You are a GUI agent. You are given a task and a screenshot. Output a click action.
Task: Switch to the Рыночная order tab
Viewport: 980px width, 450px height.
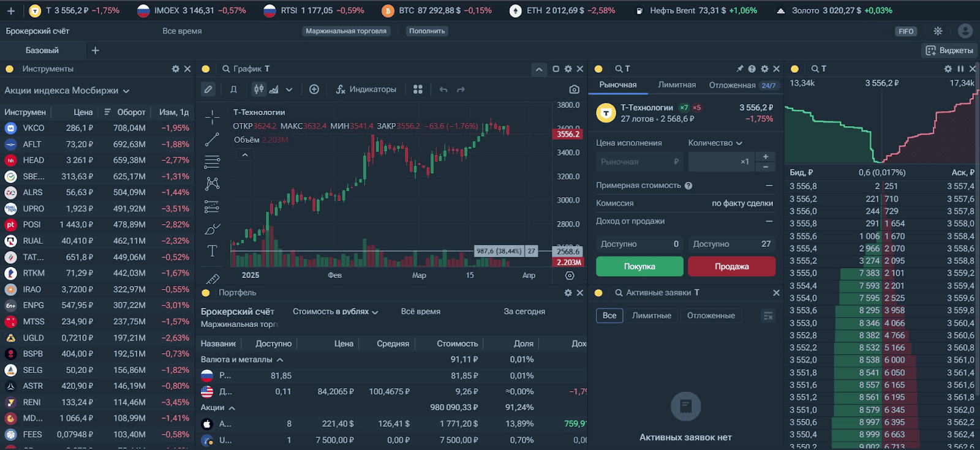click(618, 85)
